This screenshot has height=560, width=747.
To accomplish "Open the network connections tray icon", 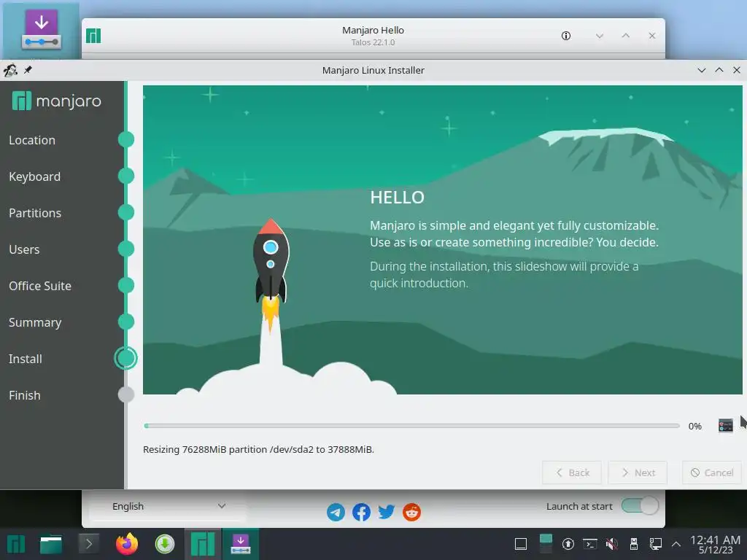I will click(x=656, y=544).
